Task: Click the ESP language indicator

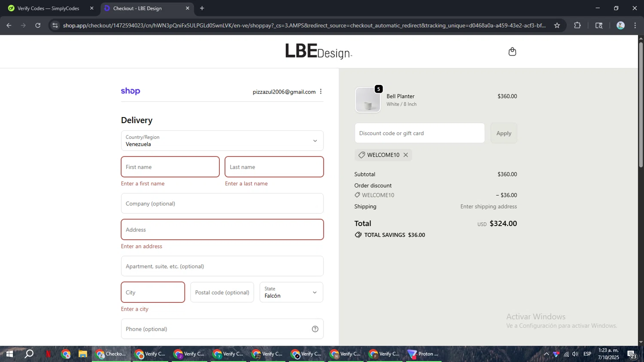Action: 587,354
